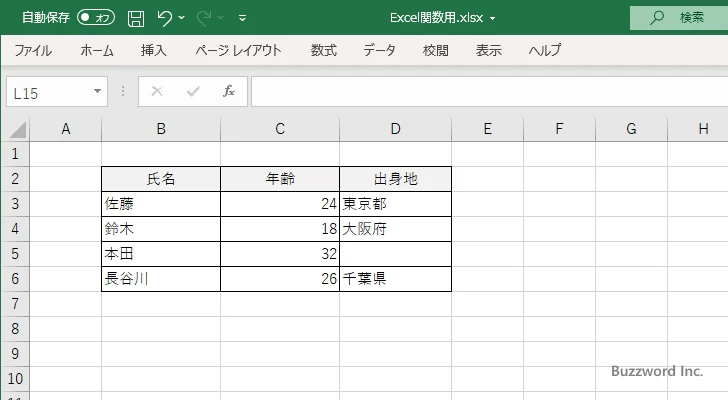Switch to the ページ レイアウト tab

[x=238, y=50]
